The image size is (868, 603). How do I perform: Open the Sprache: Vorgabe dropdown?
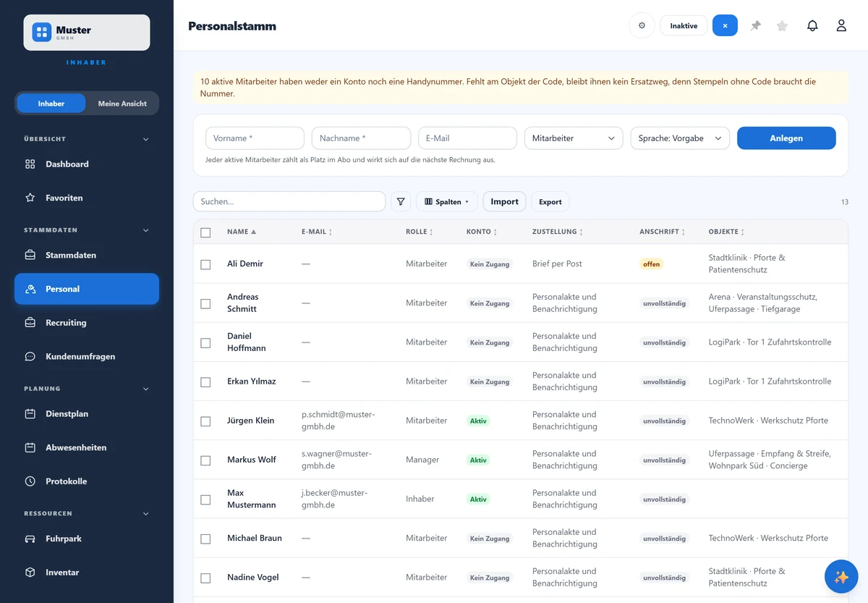(x=680, y=138)
